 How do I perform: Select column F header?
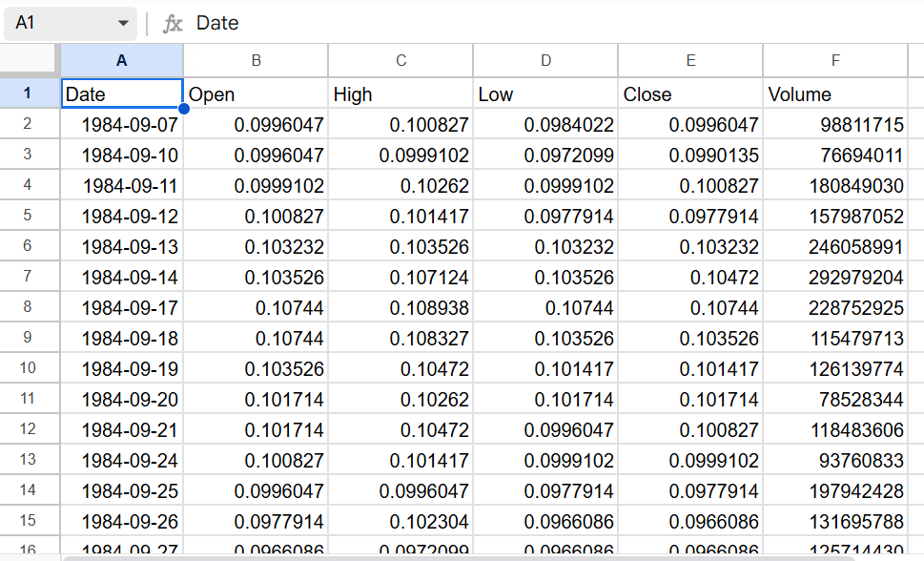[835, 61]
